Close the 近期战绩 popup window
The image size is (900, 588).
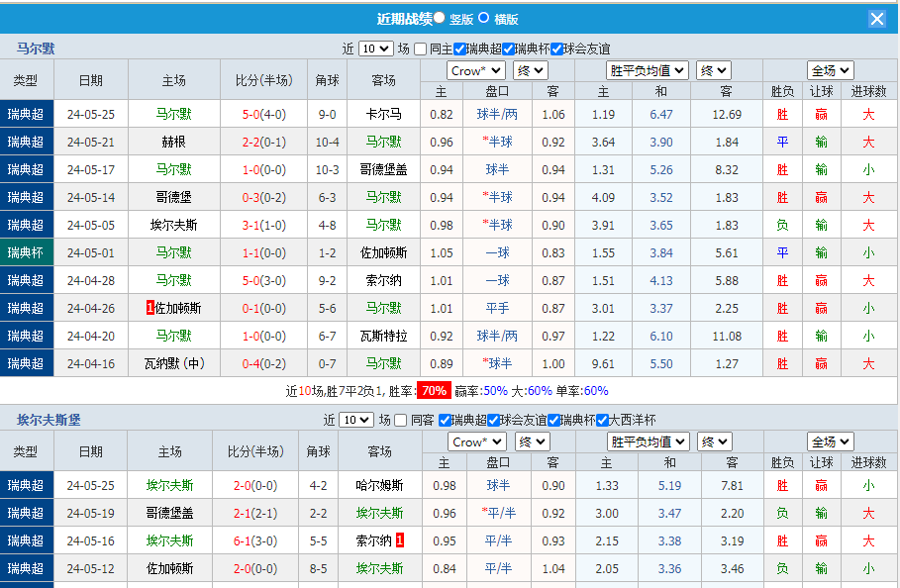point(875,18)
